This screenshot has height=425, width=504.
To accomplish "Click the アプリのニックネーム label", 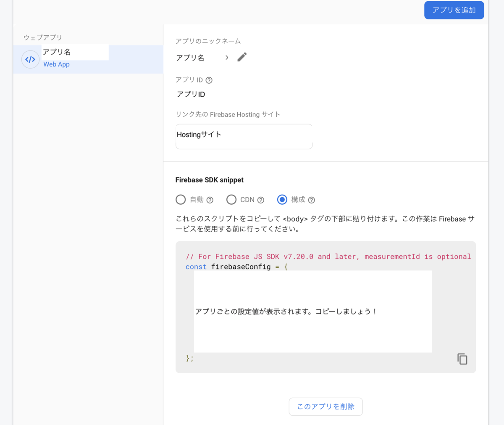I will pyautogui.click(x=208, y=41).
